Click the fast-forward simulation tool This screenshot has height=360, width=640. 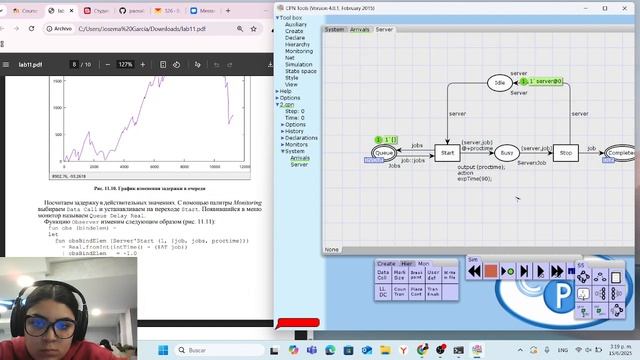coord(557,271)
